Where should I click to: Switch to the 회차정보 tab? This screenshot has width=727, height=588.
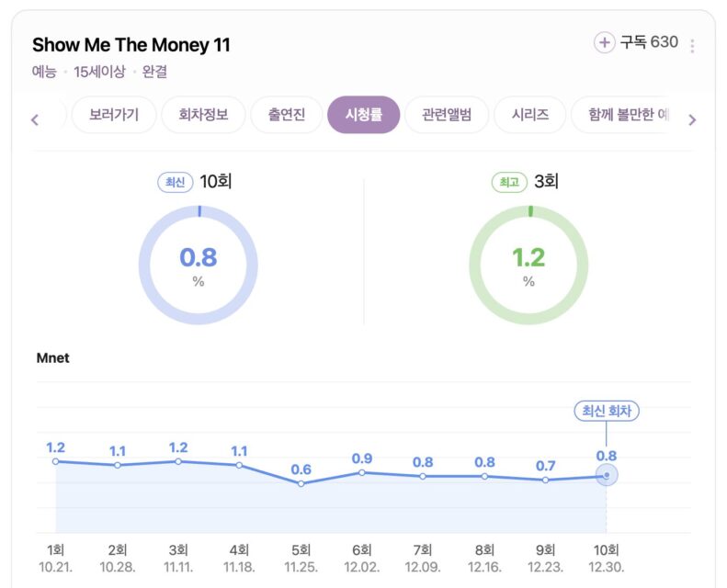tap(203, 115)
